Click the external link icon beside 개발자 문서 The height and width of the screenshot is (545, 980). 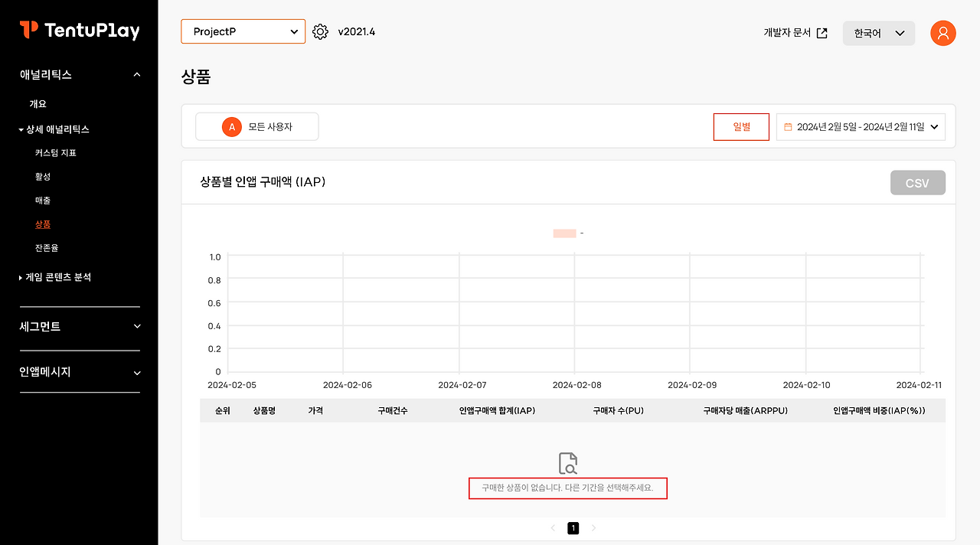(x=822, y=33)
